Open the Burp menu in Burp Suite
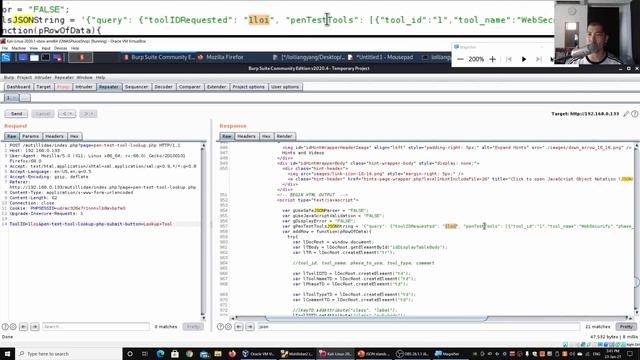Image resolution: width=640 pixels, height=360 pixels. tap(9, 77)
